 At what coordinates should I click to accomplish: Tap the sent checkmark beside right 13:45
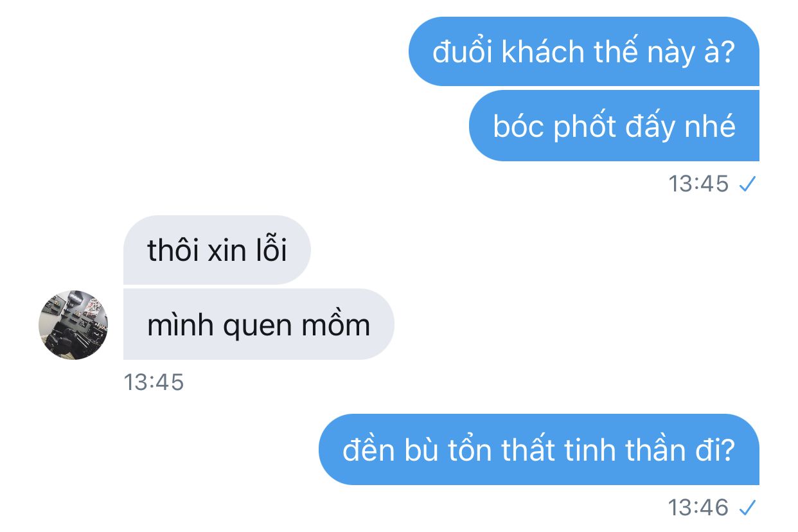click(747, 184)
